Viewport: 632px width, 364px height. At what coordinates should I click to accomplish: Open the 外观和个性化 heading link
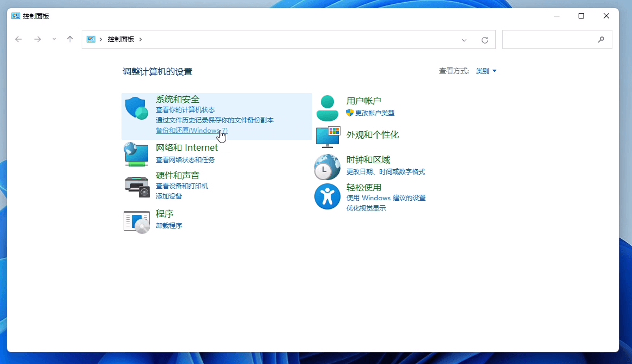coord(373,134)
